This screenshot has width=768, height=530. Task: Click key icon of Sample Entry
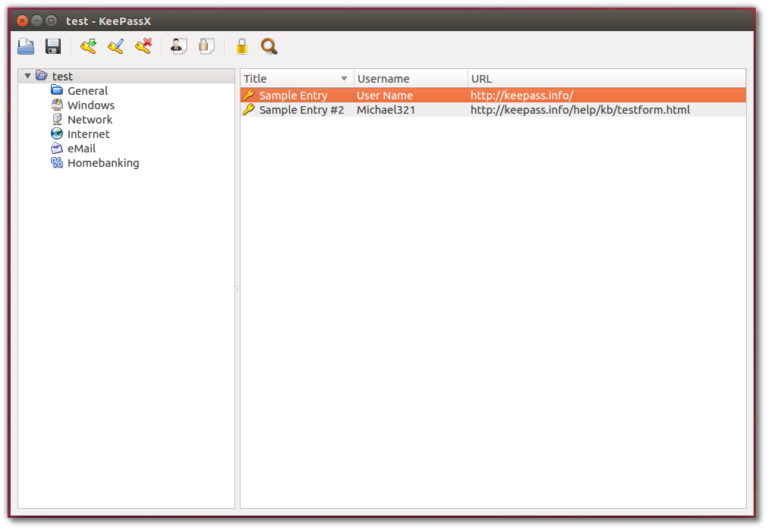(x=249, y=95)
